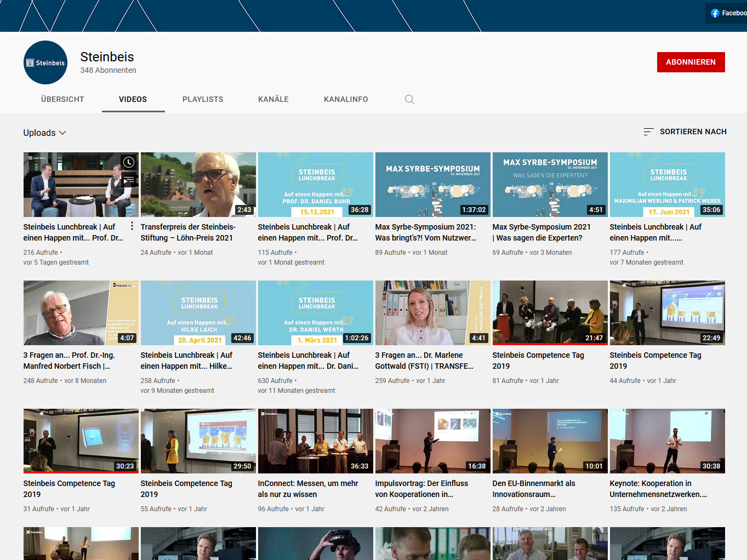Switch to the Übersicht tab

point(62,99)
